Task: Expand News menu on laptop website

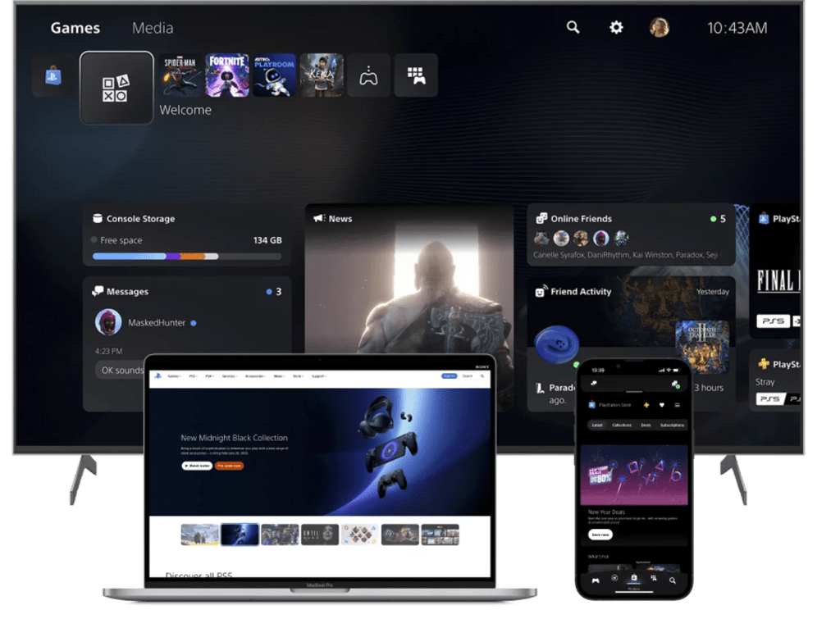Action: click(x=279, y=376)
